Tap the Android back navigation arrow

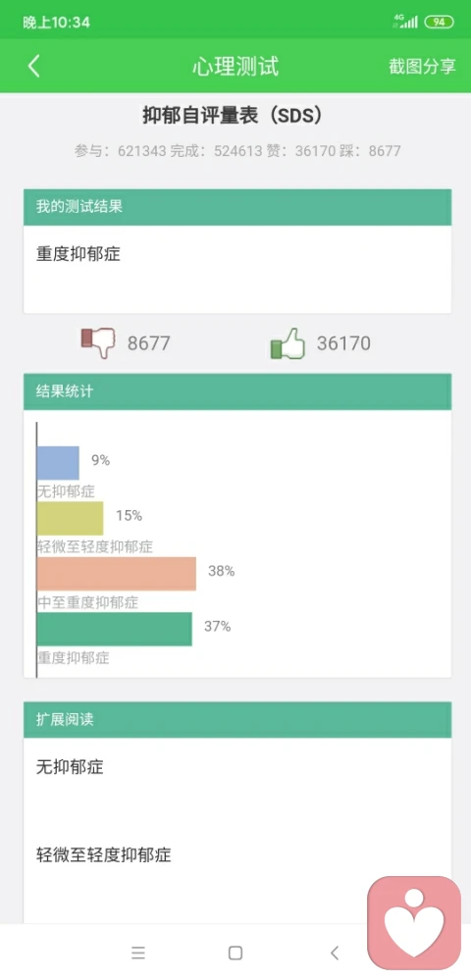334,953
